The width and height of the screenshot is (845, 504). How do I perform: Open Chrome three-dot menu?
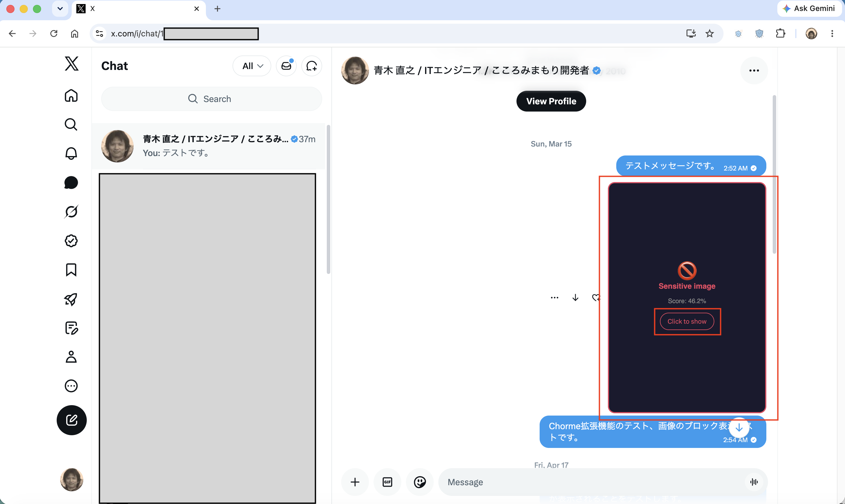pos(832,33)
